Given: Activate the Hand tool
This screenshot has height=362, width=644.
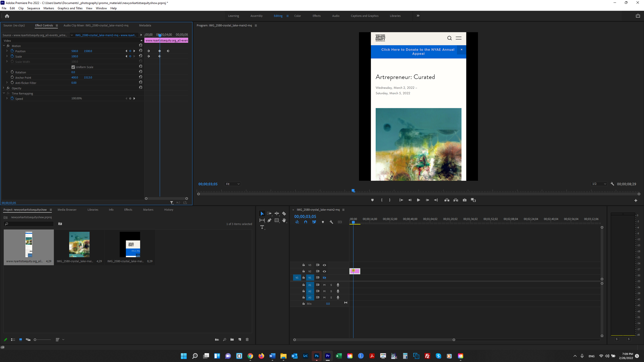Looking at the screenshot, I should (x=284, y=220).
